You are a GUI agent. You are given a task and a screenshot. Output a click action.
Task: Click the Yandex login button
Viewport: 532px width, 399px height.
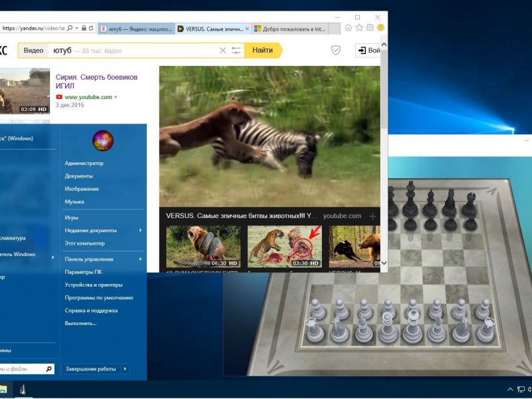click(368, 51)
